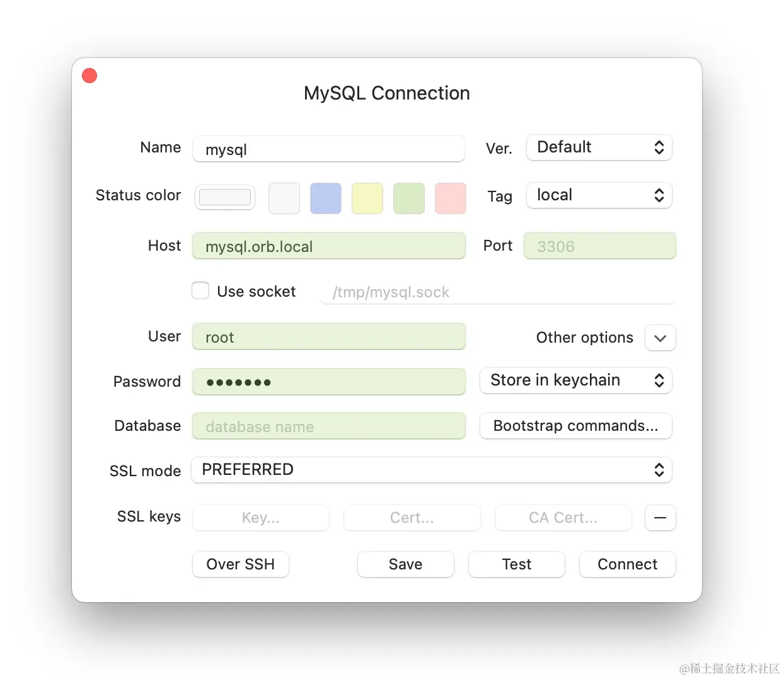Open the Store in keychain dropdown
The image size is (784, 679).
tap(575, 380)
